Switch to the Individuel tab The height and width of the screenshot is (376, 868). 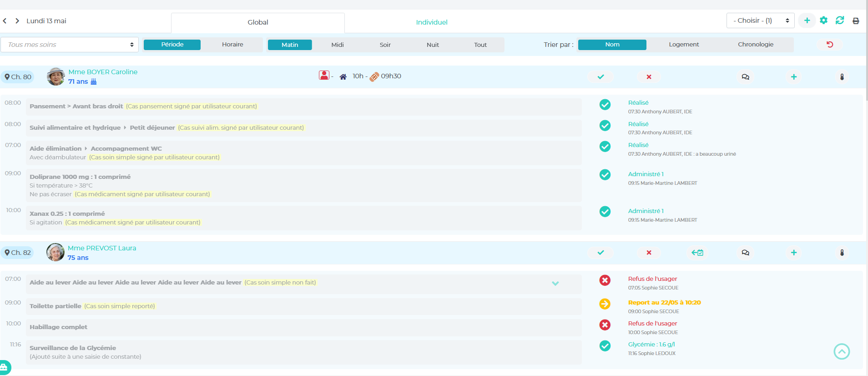[431, 22]
